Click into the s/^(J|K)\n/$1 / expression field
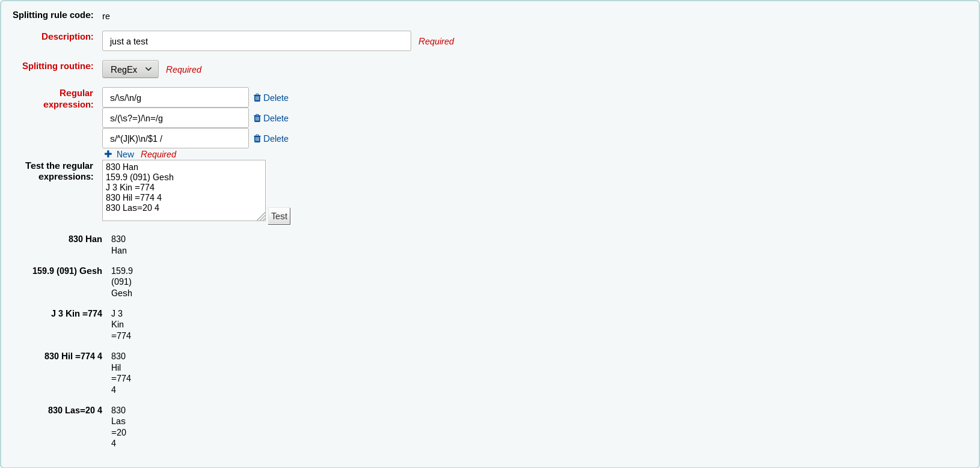 click(x=175, y=139)
